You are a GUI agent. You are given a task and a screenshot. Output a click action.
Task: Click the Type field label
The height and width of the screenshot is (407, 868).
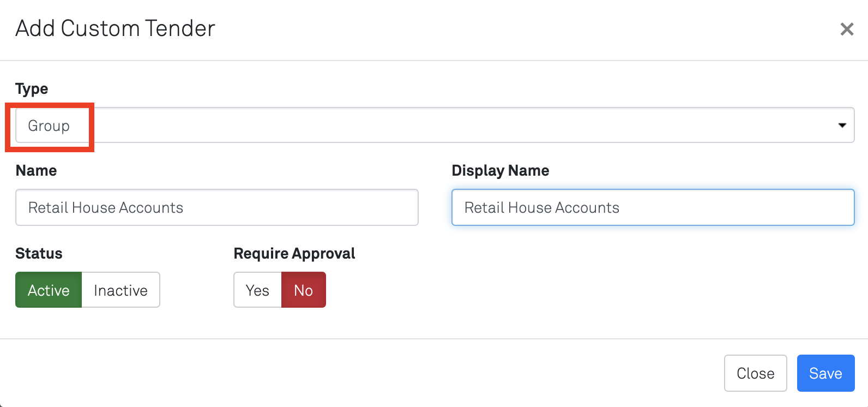(32, 88)
